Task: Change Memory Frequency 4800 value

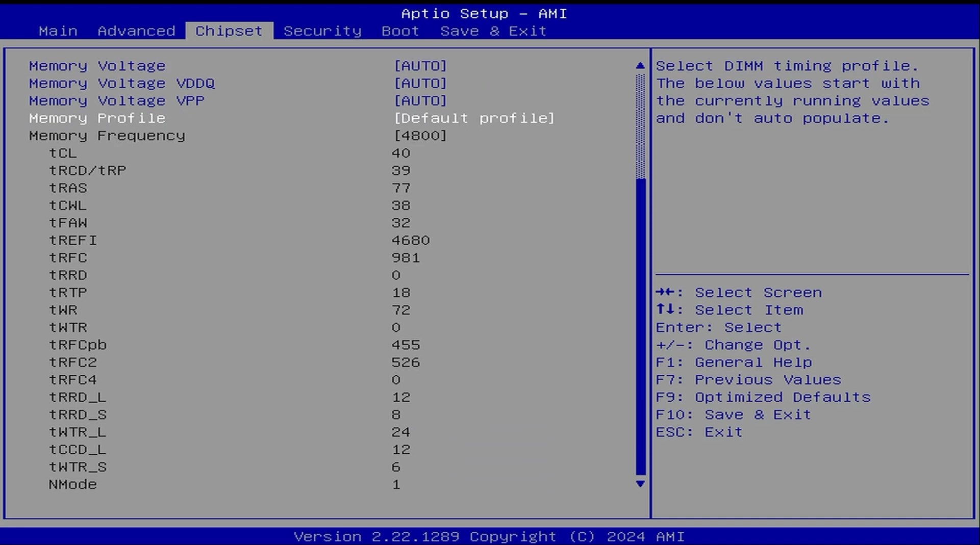Action: point(420,136)
